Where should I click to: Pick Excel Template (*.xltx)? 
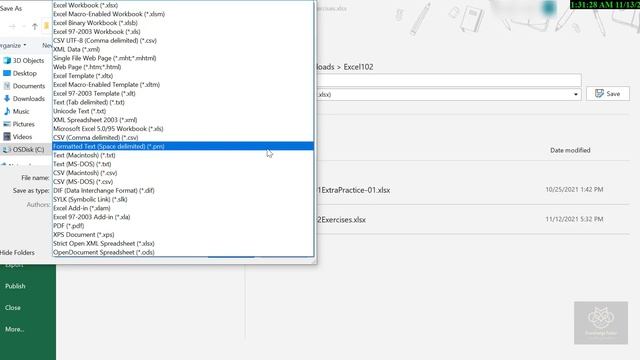click(x=183, y=76)
